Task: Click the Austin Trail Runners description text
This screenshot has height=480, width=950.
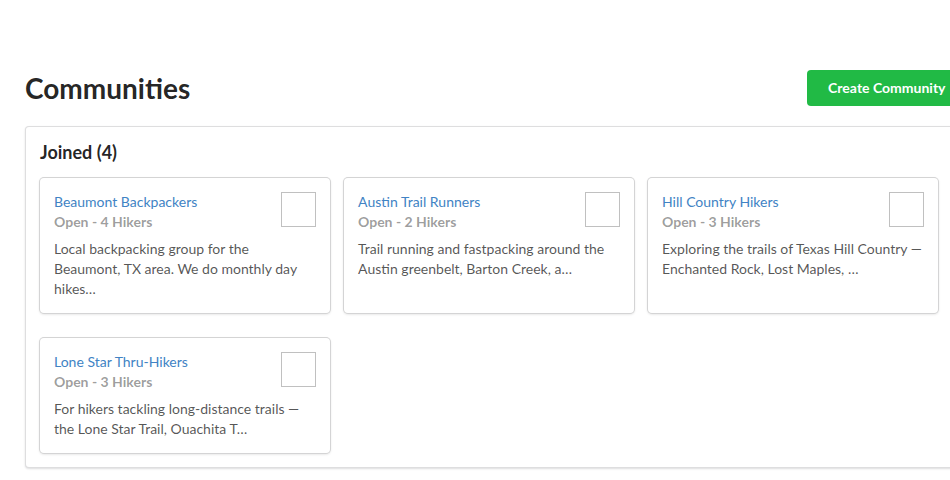Action: coord(480,259)
